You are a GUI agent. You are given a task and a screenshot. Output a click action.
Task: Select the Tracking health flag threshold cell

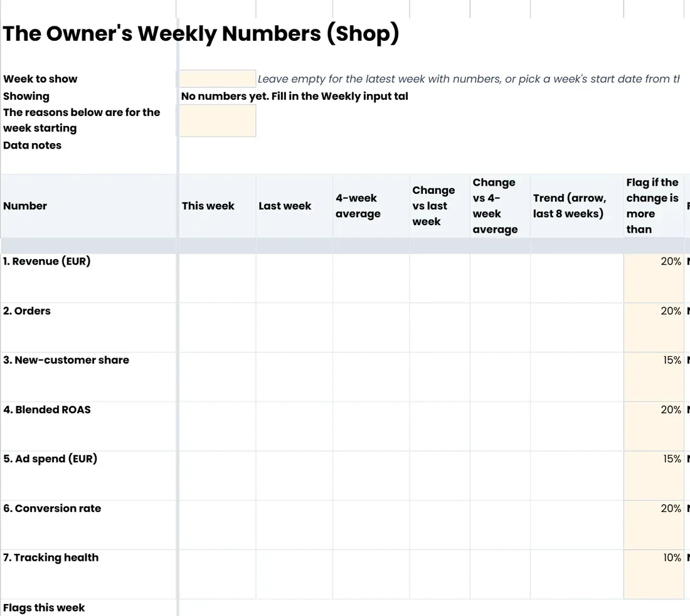point(654,574)
